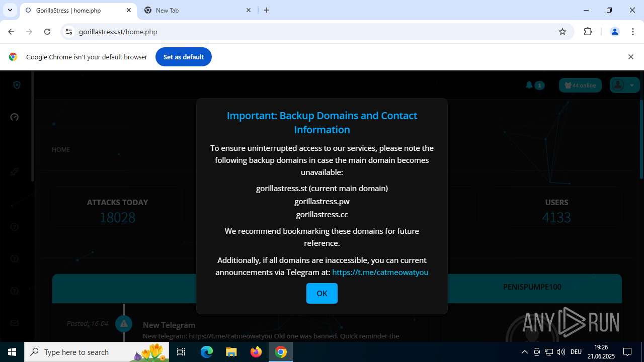Close the New Tab tab

tap(249, 10)
